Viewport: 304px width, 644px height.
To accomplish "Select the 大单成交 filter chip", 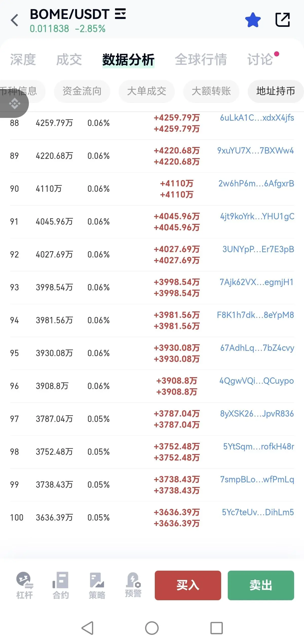I will [146, 91].
